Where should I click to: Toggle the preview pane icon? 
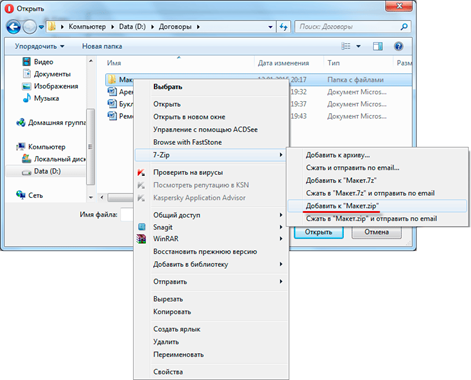(378, 46)
